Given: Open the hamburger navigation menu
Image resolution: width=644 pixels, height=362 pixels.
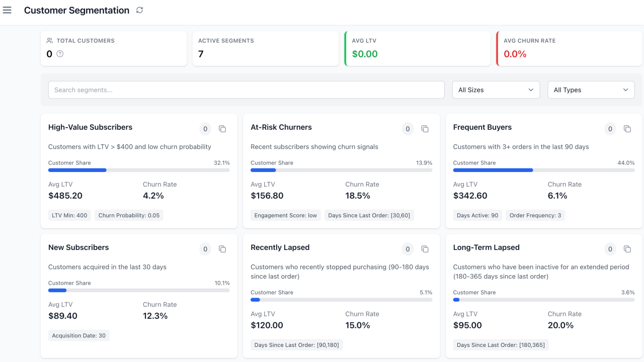Looking at the screenshot, I should click(7, 10).
